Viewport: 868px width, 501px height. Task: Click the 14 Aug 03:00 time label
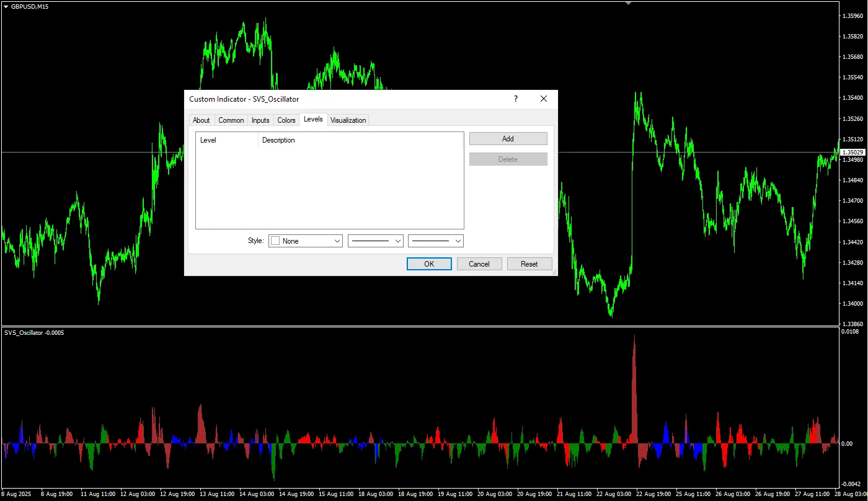point(256,494)
